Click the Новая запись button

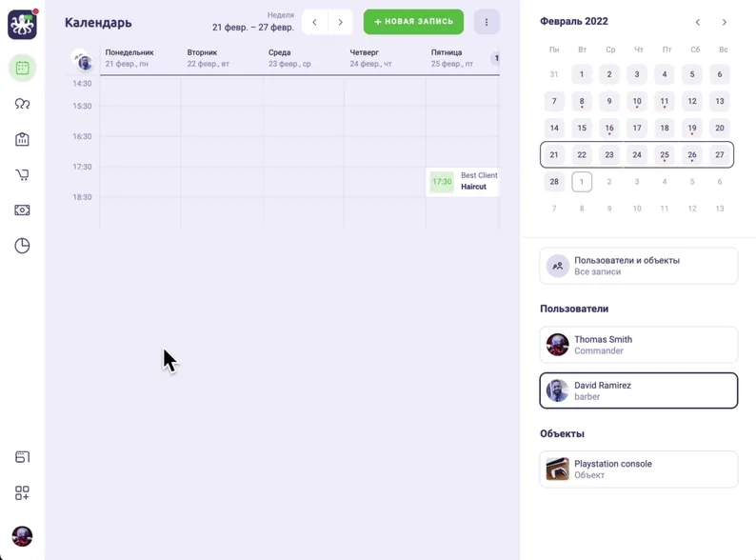pyautogui.click(x=413, y=22)
